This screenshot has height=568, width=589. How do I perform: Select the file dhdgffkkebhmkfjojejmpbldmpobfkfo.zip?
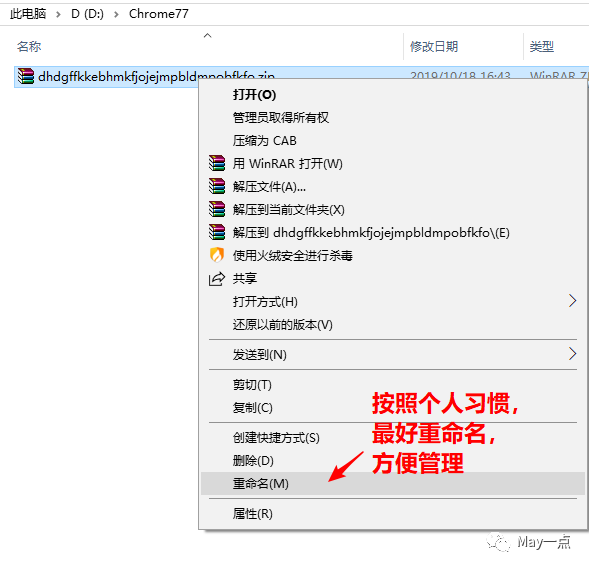156,77
